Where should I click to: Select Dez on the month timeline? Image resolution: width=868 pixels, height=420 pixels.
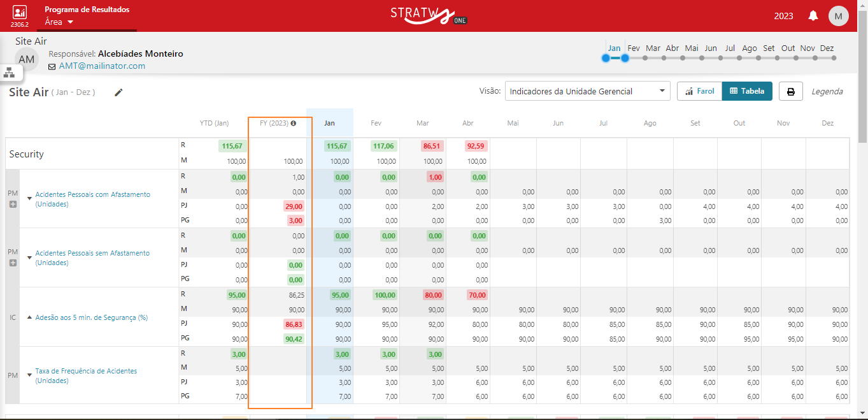[x=827, y=48]
